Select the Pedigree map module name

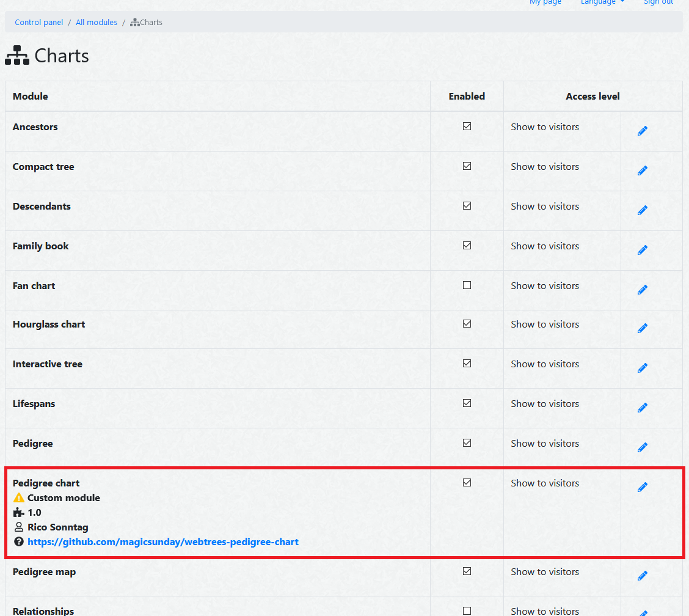point(45,571)
